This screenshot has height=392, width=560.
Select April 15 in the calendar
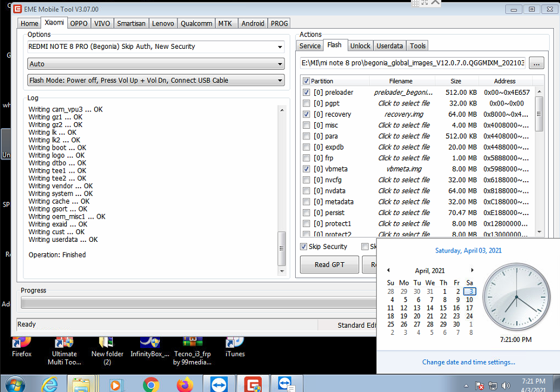point(443,308)
